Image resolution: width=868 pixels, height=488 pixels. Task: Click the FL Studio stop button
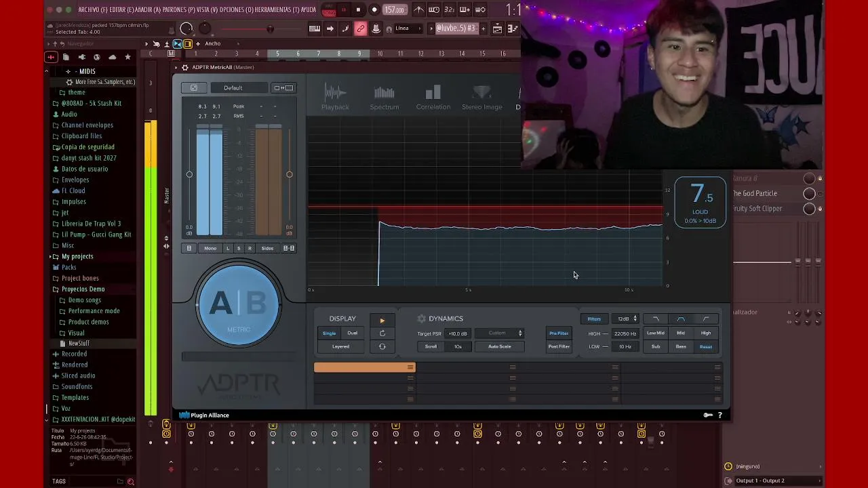pyautogui.click(x=358, y=9)
